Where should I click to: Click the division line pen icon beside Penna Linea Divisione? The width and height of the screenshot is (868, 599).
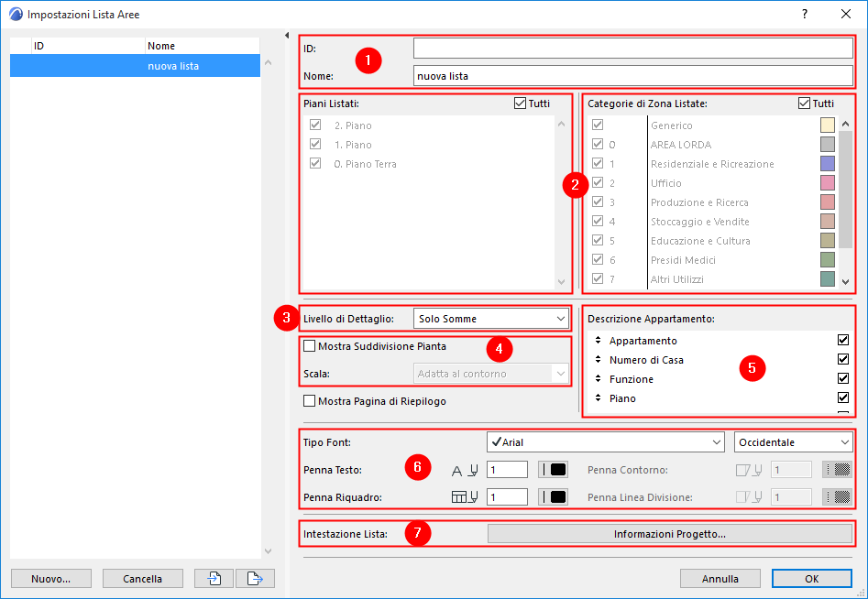click(x=749, y=497)
